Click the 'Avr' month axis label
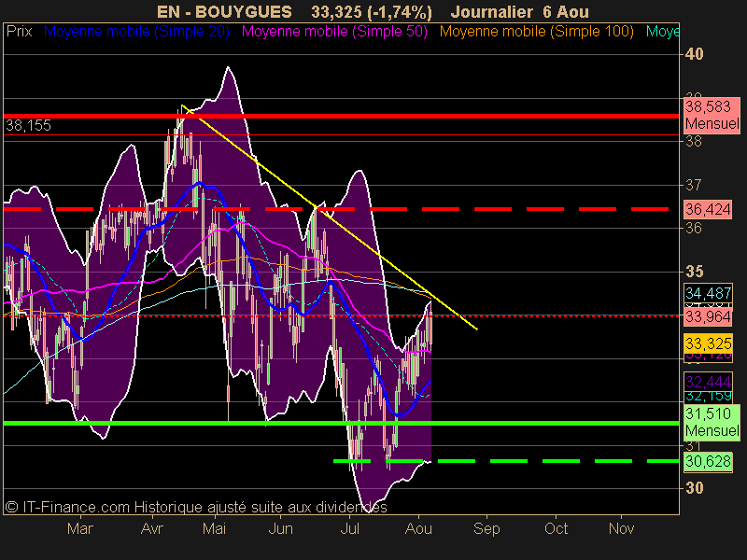747x560 pixels. click(152, 528)
